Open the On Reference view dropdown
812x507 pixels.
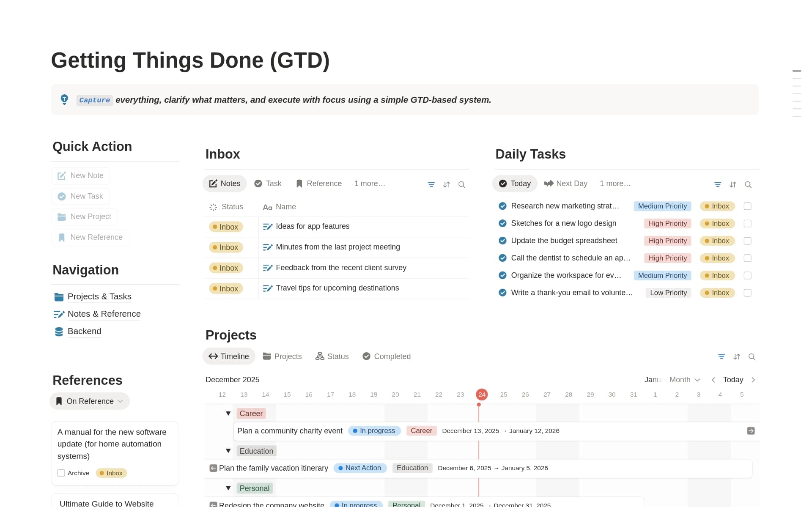pyautogui.click(x=90, y=401)
